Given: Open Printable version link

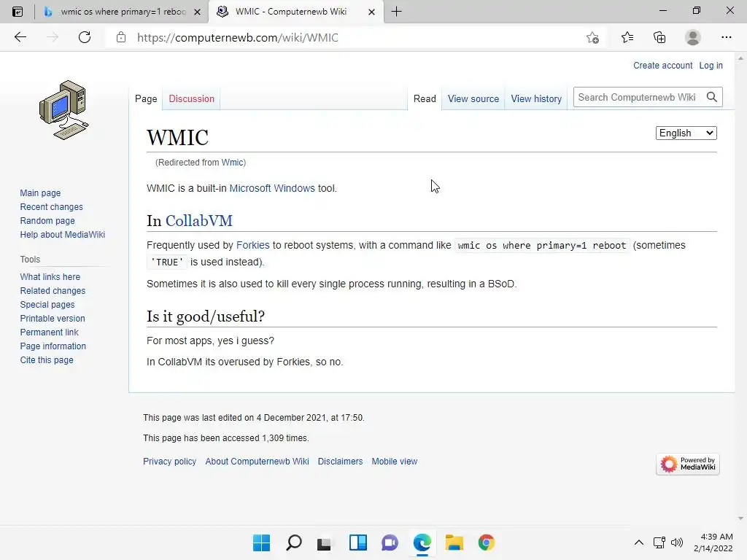Looking at the screenshot, I should click(53, 318).
